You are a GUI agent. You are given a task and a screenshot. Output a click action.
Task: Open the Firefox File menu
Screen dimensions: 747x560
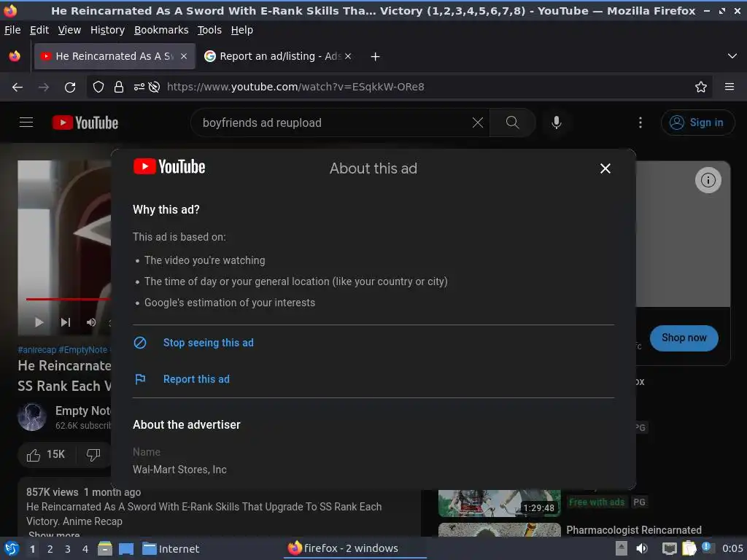[12, 30]
